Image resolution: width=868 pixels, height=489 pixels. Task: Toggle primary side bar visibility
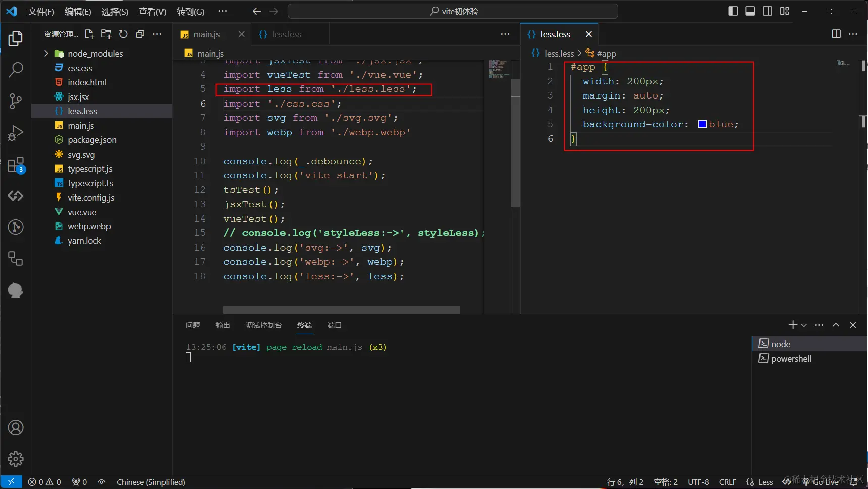[733, 11]
